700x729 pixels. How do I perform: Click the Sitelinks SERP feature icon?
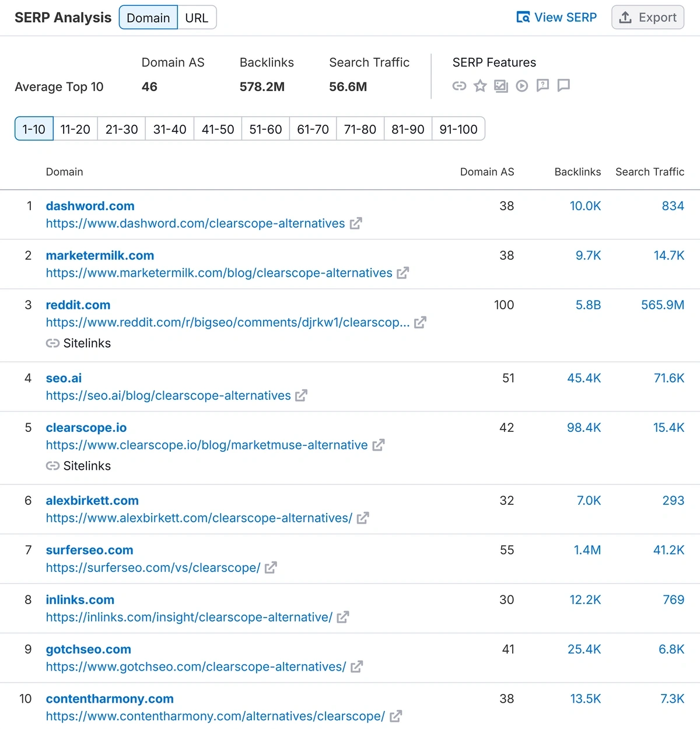460,86
